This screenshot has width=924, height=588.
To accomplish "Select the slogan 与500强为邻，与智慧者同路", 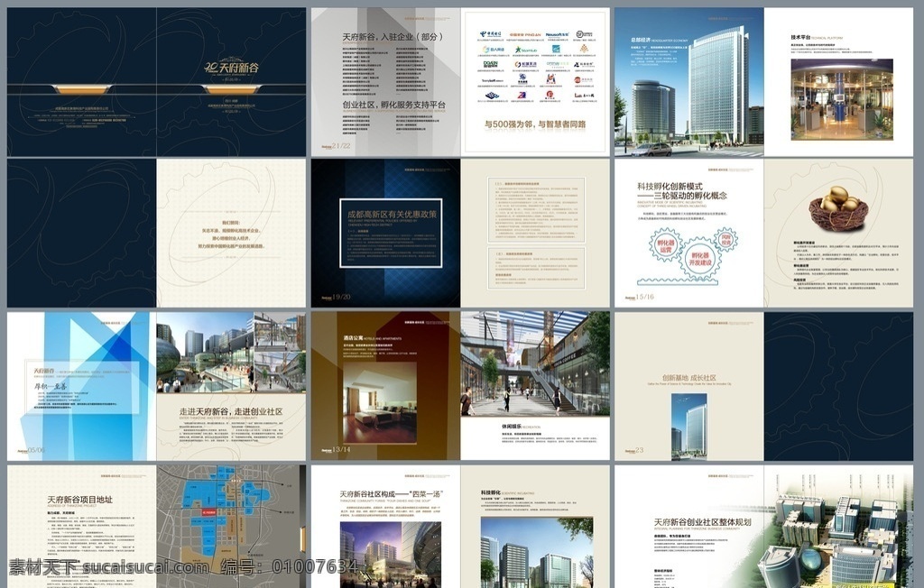I will pos(535,125).
